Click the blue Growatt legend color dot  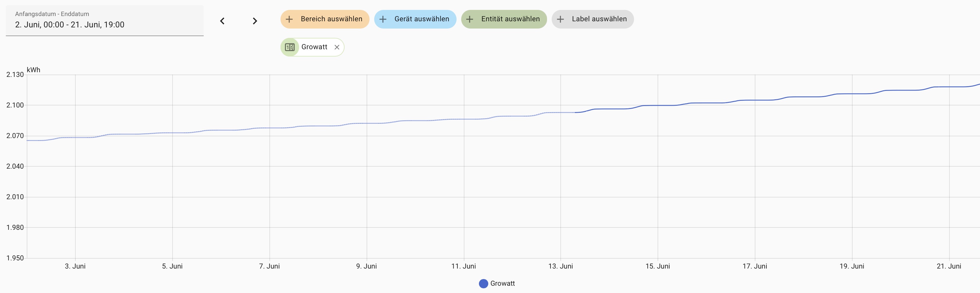[483, 283]
